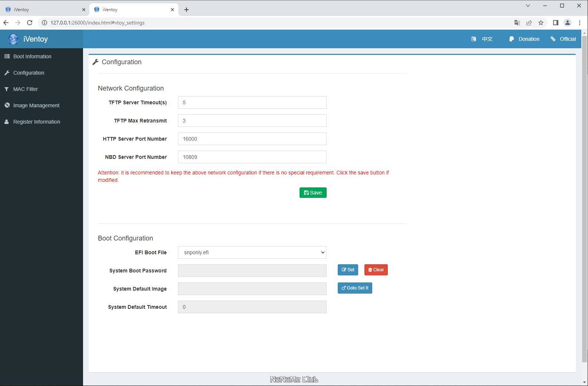Viewport: 588px width, 386px height.
Task: Click the Set password button
Action: pyautogui.click(x=348, y=270)
